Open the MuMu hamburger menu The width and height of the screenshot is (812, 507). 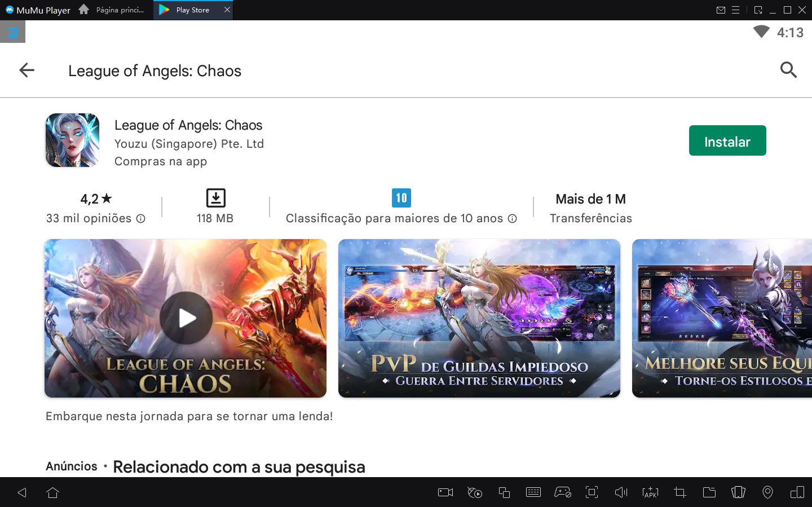735,10
